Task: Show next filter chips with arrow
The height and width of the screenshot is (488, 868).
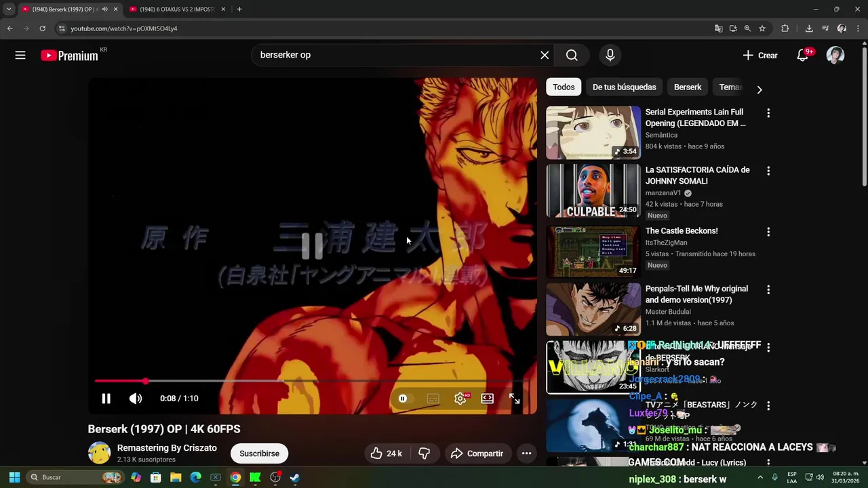Action: coord(759,89)
